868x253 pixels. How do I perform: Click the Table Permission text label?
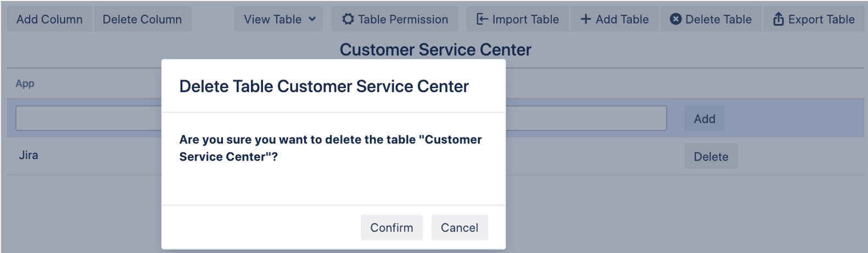(x=403, y=19)
